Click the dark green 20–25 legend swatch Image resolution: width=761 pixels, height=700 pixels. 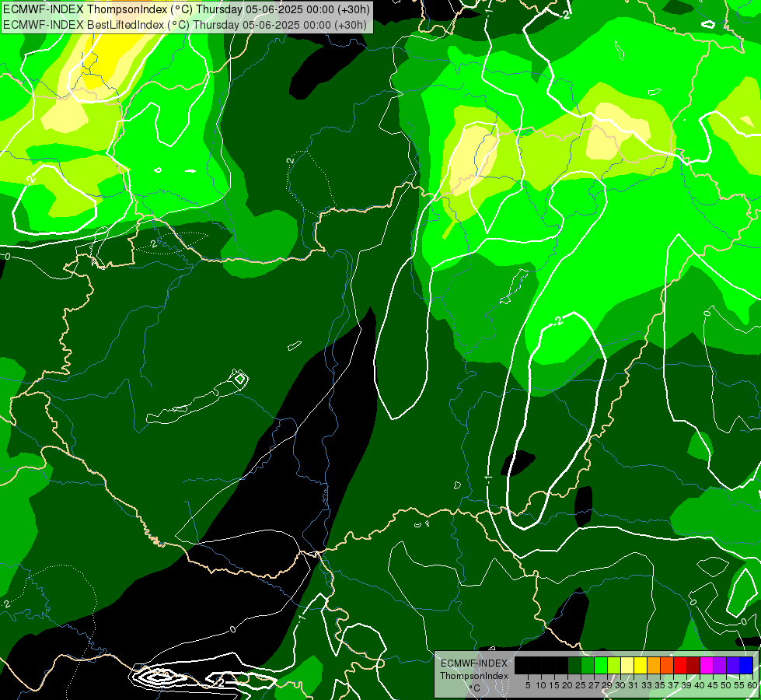[x=574, y=665]
